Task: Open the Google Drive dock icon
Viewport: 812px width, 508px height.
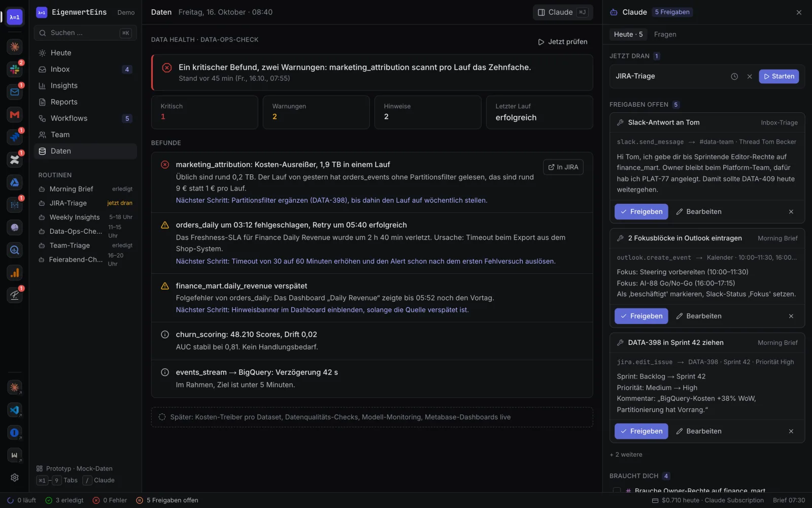Action: point(15,182)
